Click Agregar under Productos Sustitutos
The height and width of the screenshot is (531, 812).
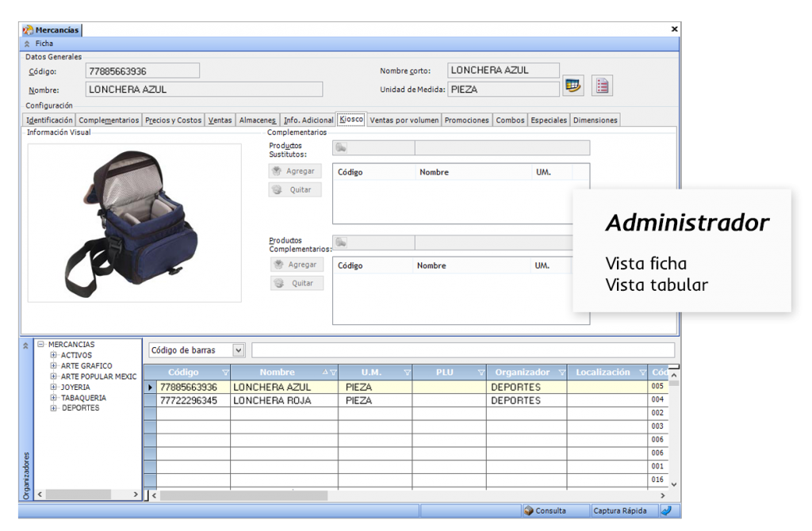(295, 171)
